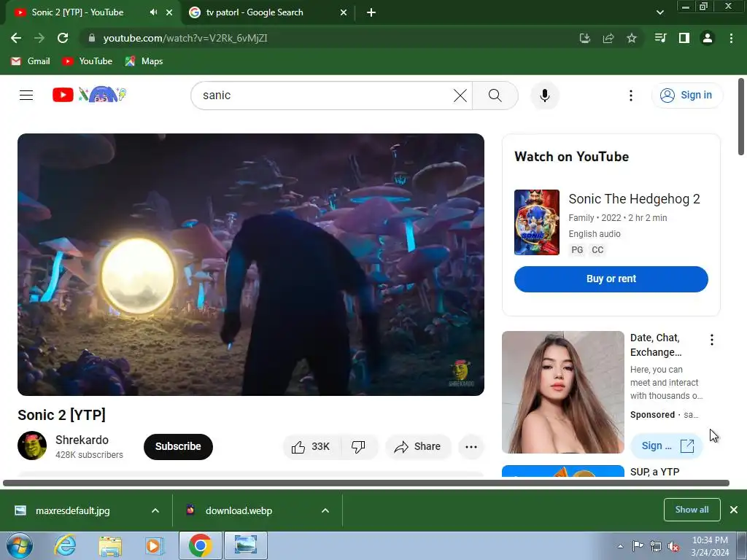Open YouTube settings three-dot menu
The width and height of the screenshot is (747, 560).
(631, 96)
